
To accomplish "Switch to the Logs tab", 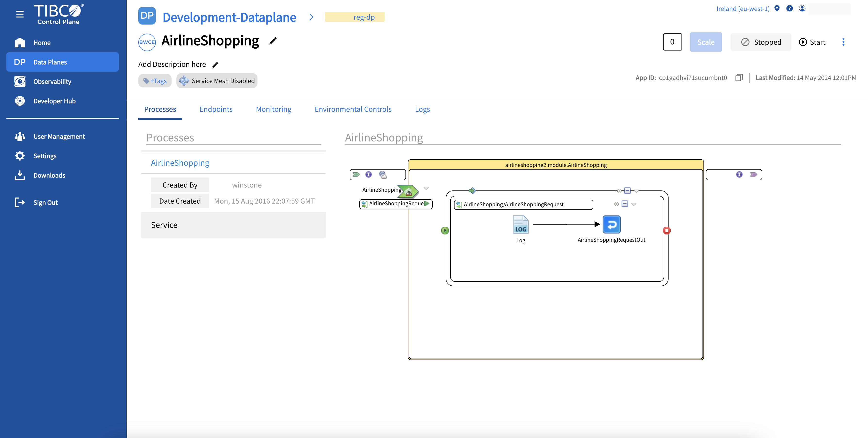I will point(422,109).
